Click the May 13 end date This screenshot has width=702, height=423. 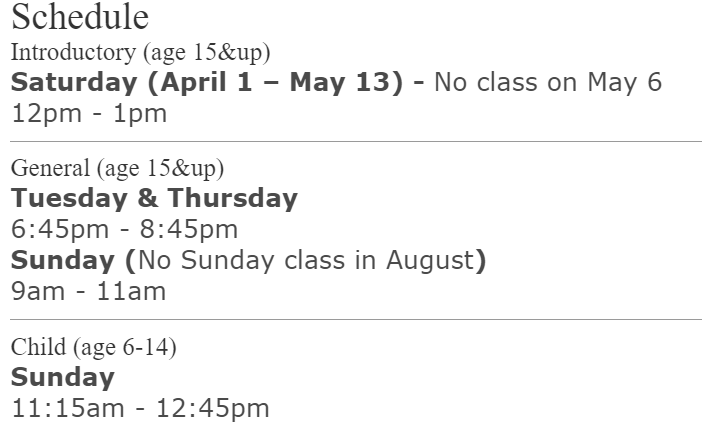click(x=344, y=82)
